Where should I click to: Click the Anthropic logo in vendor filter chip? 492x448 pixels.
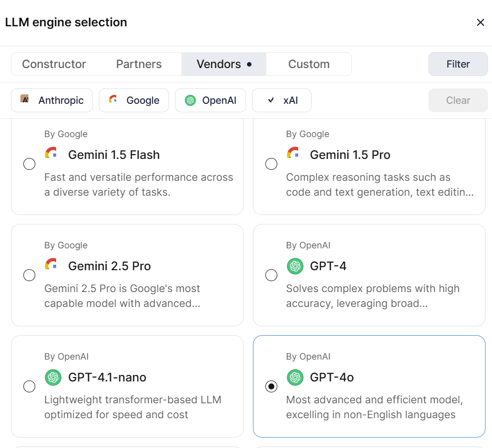pos(25,100)
